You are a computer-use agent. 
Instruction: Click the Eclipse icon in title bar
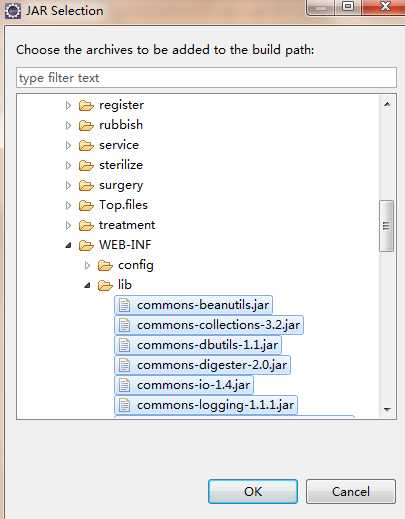13,11
